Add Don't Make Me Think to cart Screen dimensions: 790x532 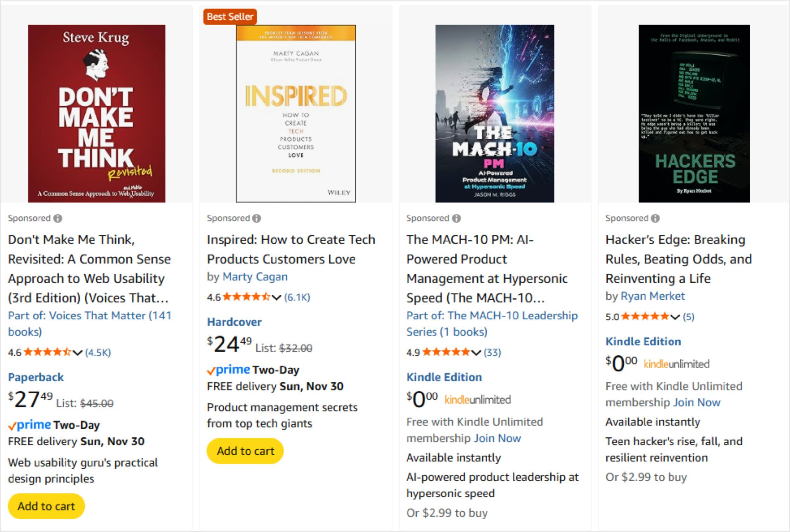coord(46,506)
